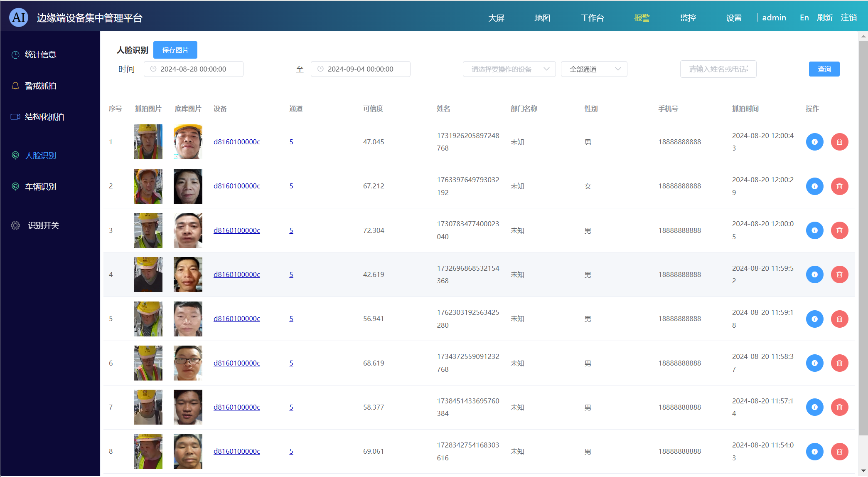Click the AI logo icon
868x477 pixels.
[x=19, y=17]
